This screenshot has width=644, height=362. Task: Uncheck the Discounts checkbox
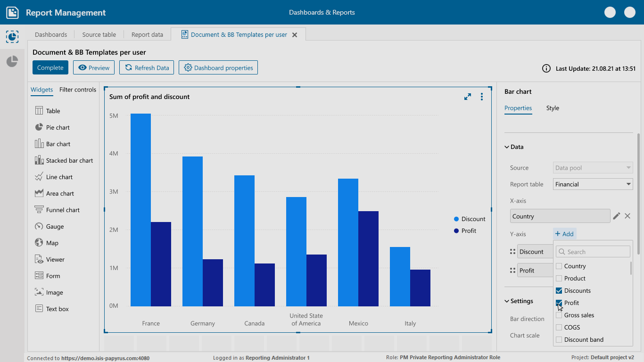coord(559,290)
